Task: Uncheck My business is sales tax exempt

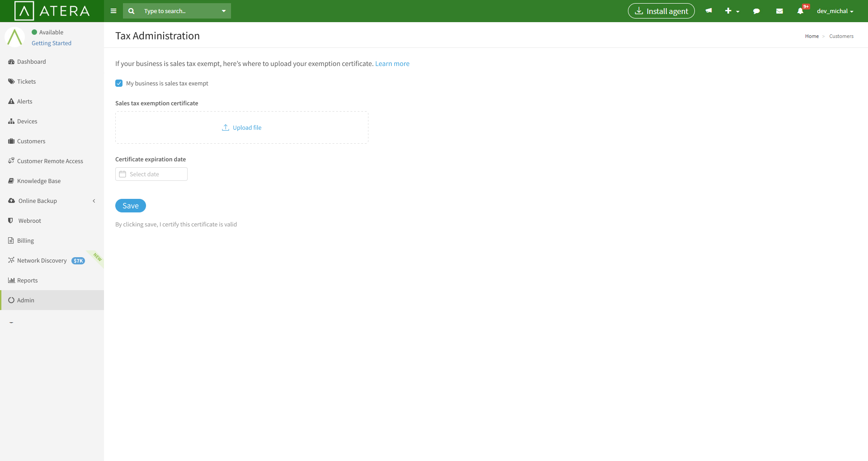Action: click(119, 83)
